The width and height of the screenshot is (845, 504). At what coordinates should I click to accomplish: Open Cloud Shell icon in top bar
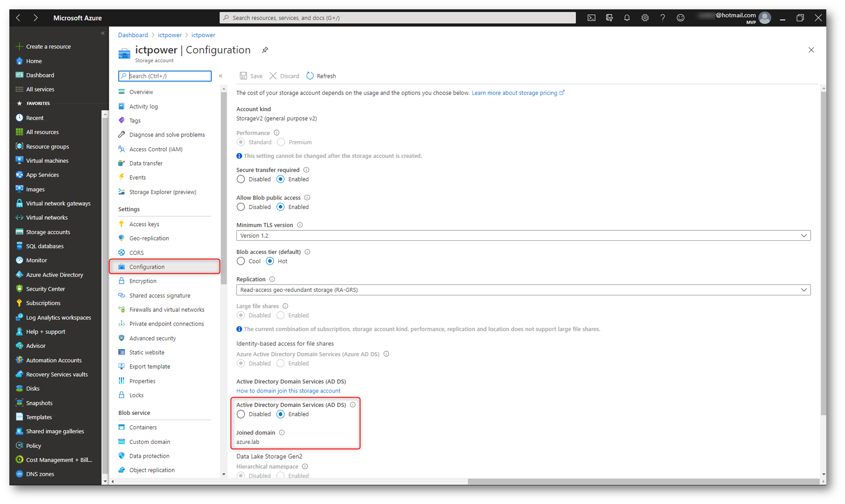tap(591, 18)
